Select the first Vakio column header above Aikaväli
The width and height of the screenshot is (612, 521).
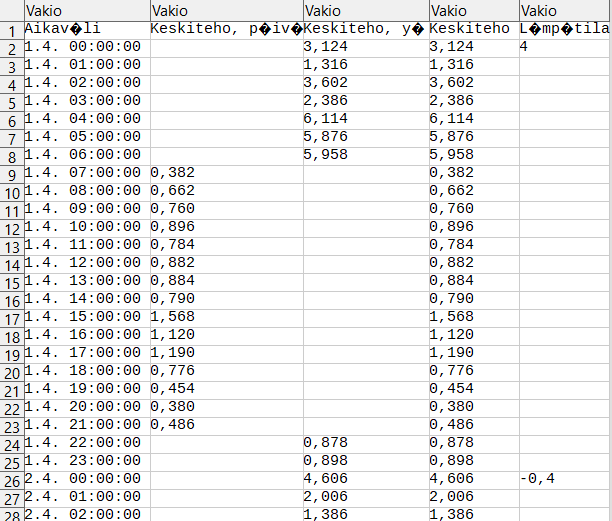(85, 10)
